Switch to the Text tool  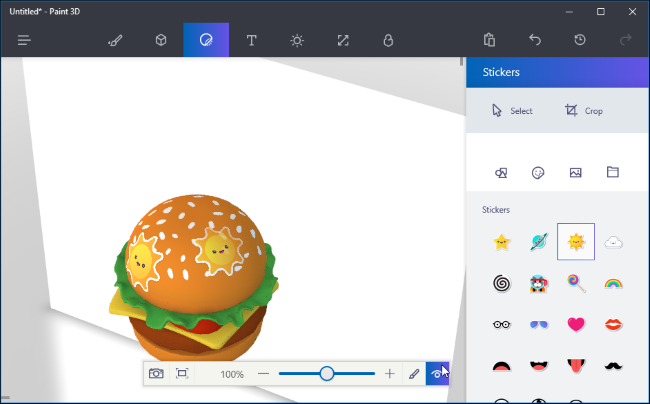[251, 40]
